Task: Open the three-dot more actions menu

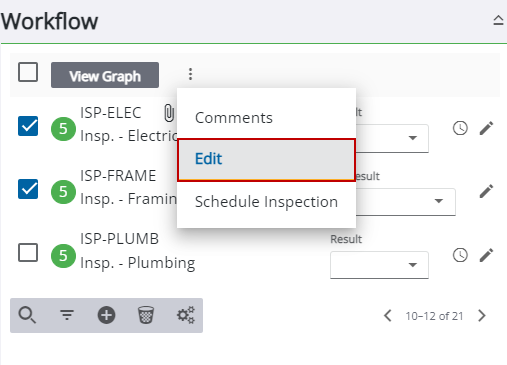Action: click(x=190, y=74)
